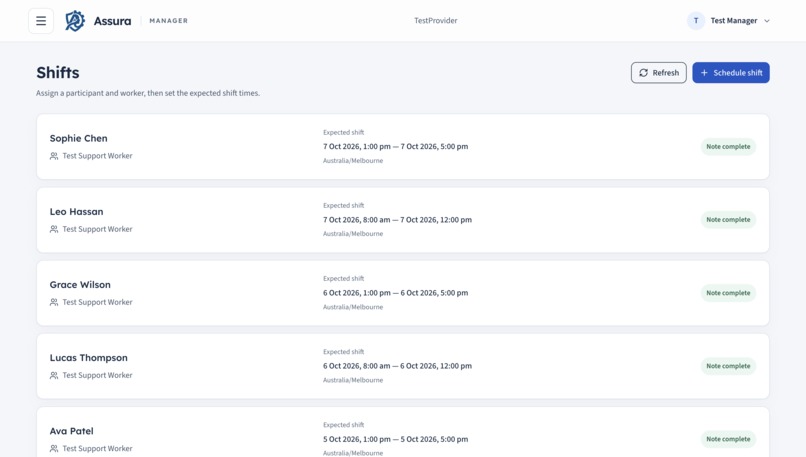Click the worker icon under Leo Hassan
Screen dimensions: 806x457
54,229
